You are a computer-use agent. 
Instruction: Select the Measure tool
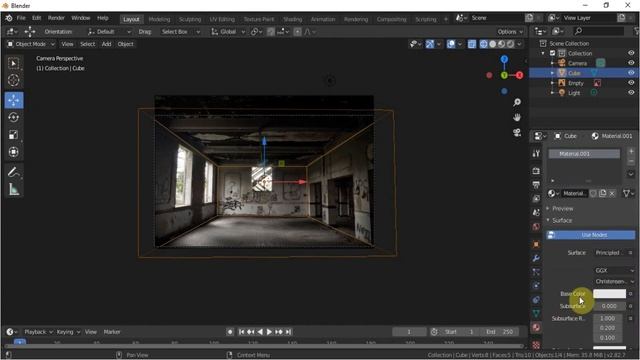point(13,189)
